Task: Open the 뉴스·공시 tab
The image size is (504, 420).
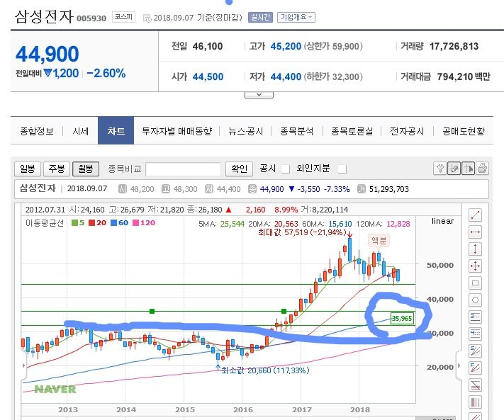Action: click(x=245, y=131)
